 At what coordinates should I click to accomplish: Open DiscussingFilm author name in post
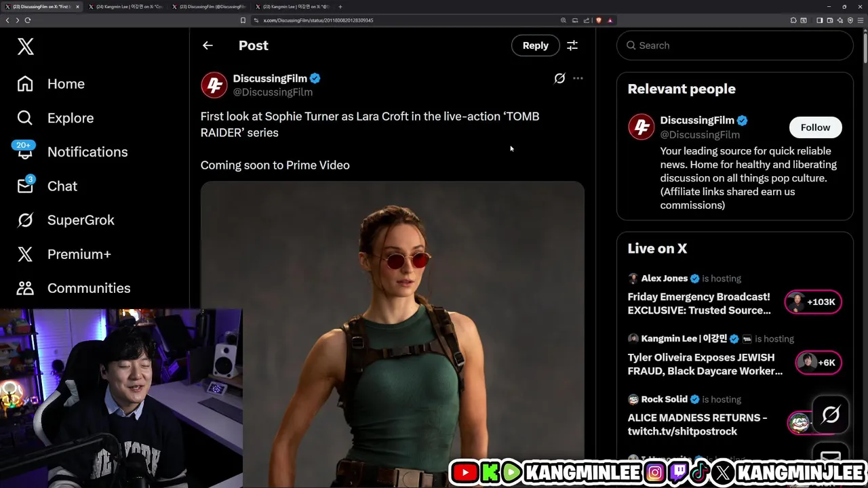coord(270,78)
